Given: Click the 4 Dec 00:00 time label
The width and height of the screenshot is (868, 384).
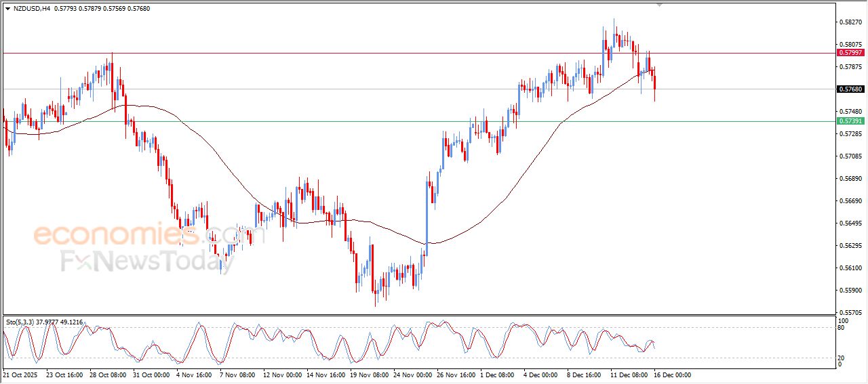Looking at the screenshot, I should [x=540, y=375].
